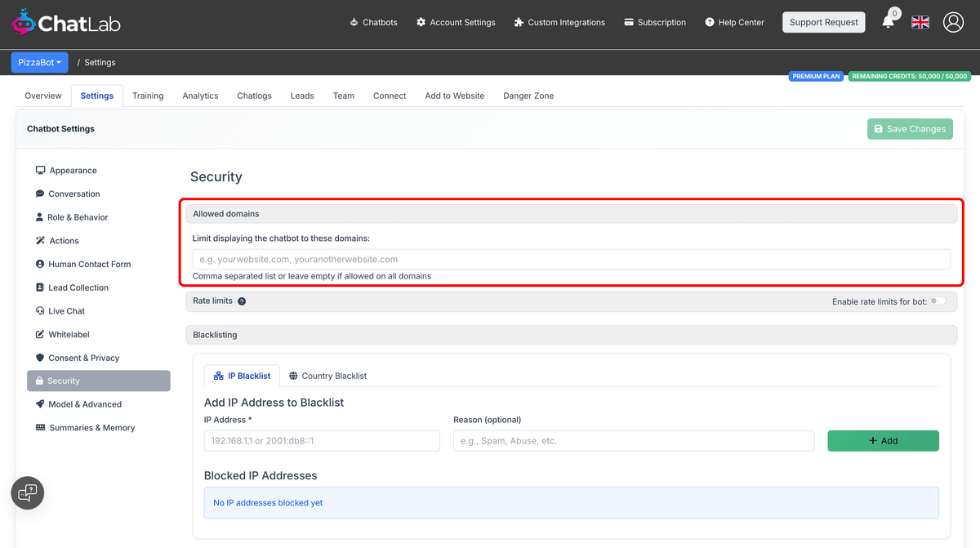Click the Live Chat sidebar icon
The height and width of the screenshot is (548, 980).
click(40, 310)
